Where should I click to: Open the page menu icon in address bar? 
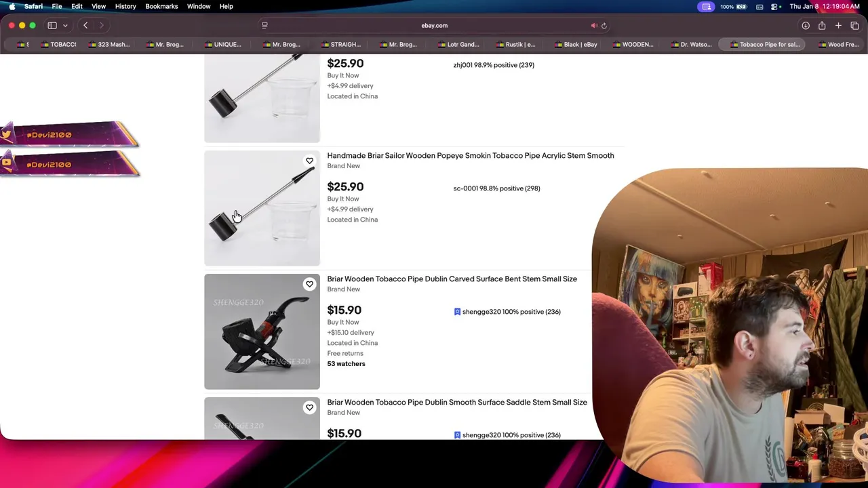tap(264, 26)
